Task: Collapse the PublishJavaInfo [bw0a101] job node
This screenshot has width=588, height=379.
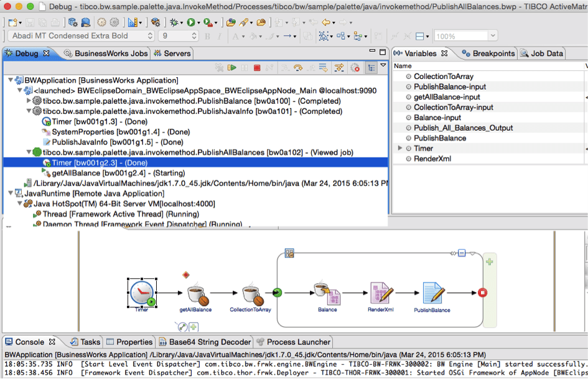Action: point(29,111)
